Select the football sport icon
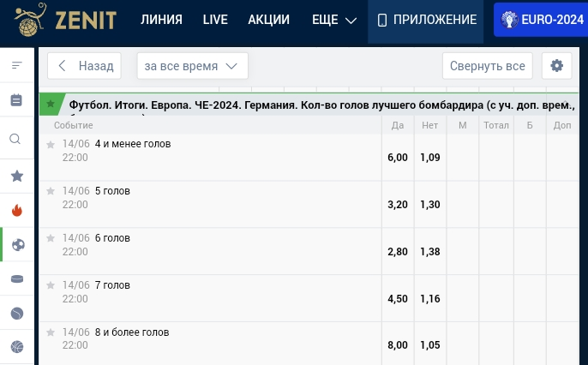This screenshot has width=588, height=365. pos(17,245)
